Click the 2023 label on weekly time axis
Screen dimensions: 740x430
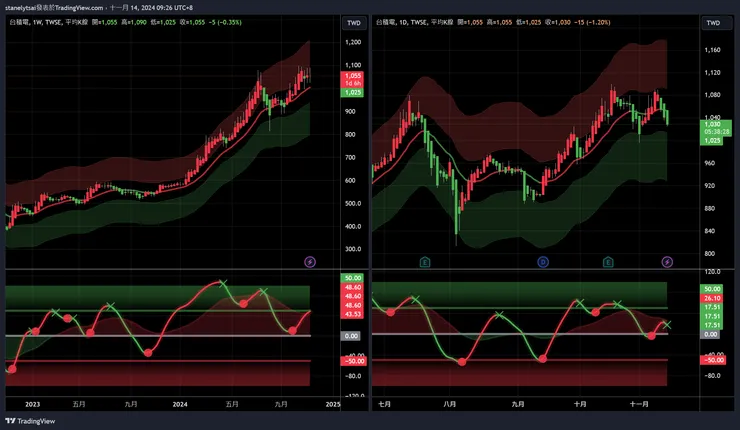click(33, 405)
